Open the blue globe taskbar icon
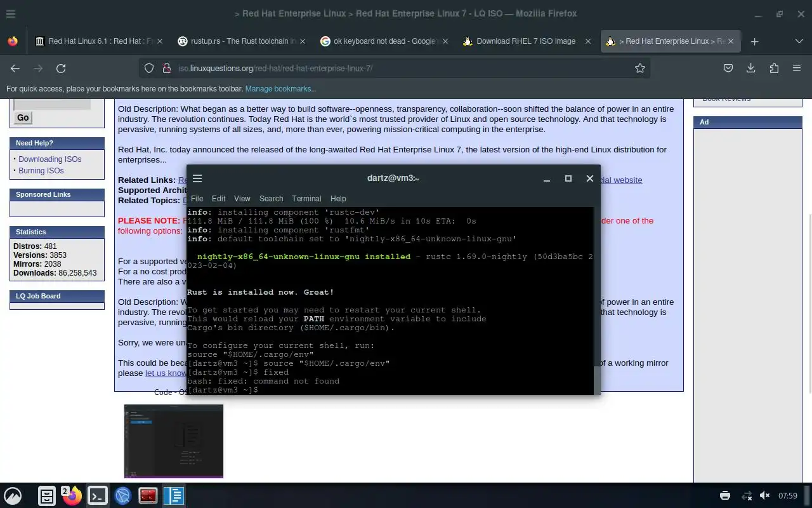The width and height of the screenshot is (812, 508). pos(123,496)
